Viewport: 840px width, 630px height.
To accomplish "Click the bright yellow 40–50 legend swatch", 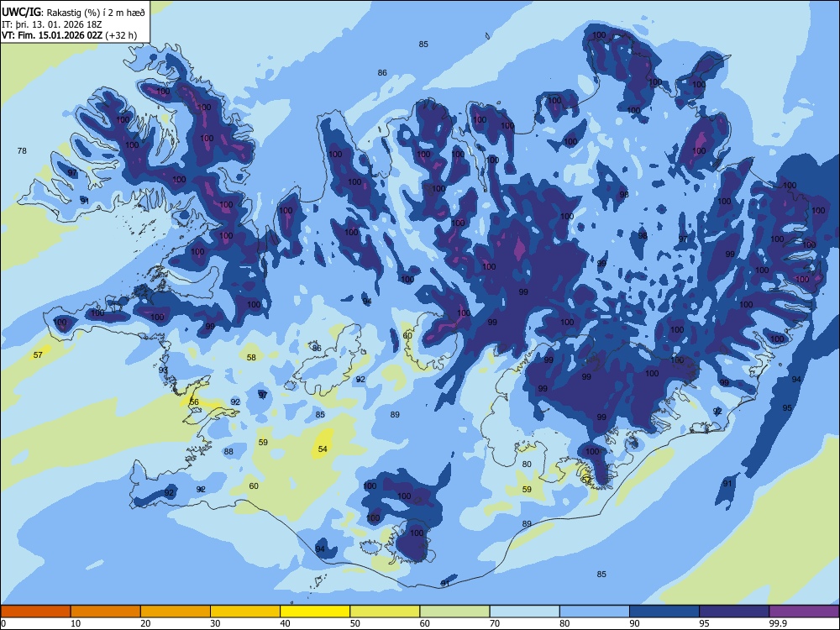I will coord(315,612).
